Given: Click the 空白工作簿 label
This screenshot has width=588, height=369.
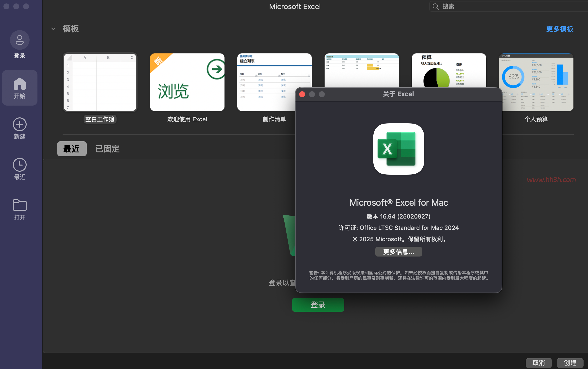Looking at the screenshot, I should [100, 119].
